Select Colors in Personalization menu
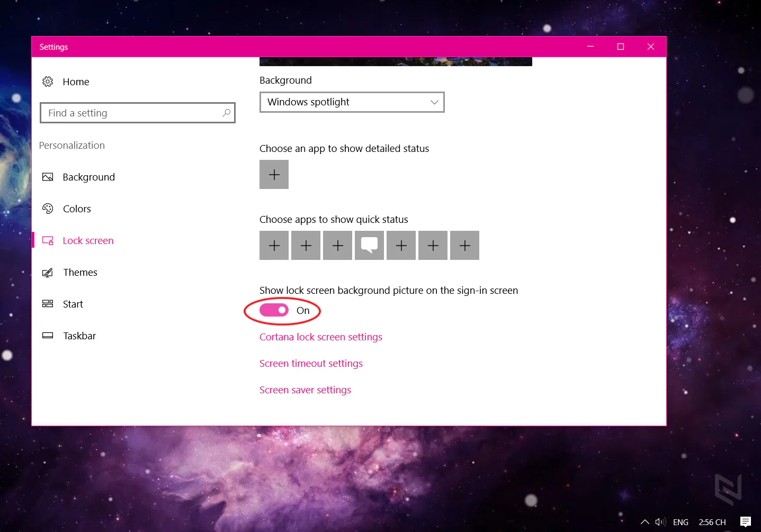Image resolution: width=761 pixels, height=532 pixels. (77, 209)
